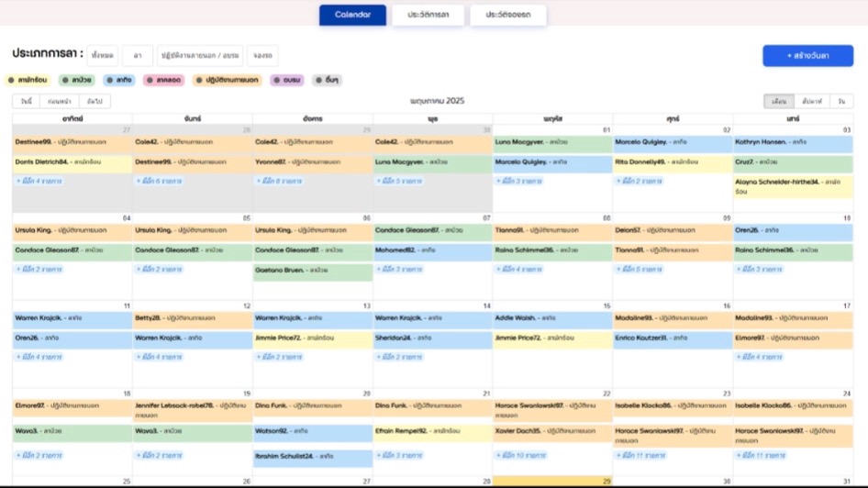
Task: Select the ทั้งหมด leave type filter
Action: pos(102,56)
